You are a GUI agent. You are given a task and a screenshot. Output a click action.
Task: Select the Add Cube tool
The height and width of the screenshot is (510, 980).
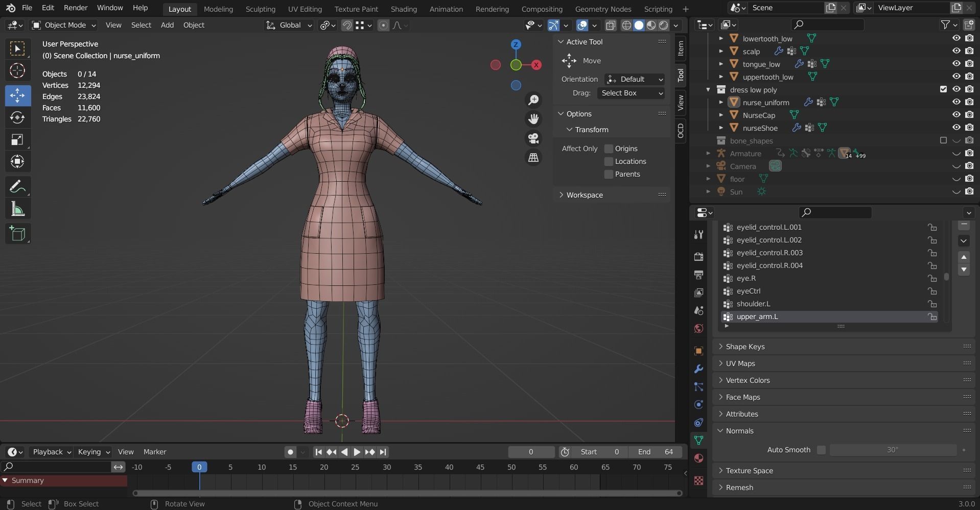(17, 234)
